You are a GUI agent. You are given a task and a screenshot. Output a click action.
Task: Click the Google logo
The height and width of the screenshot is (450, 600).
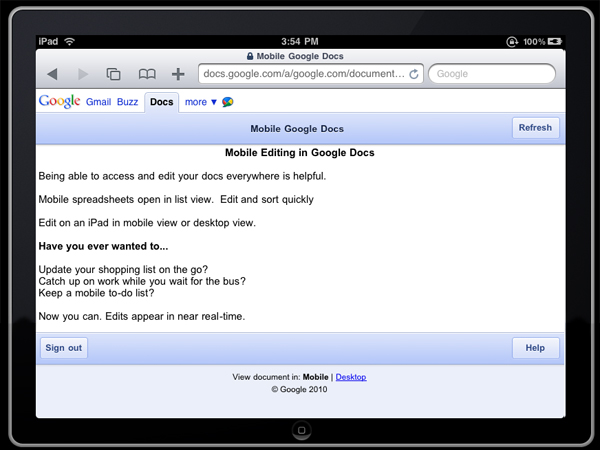coord(59,101)
